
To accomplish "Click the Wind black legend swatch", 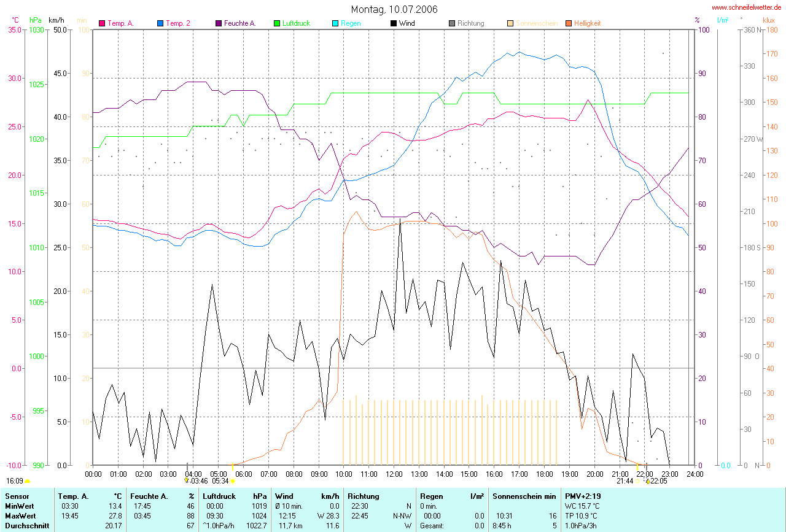I will 394,23.
